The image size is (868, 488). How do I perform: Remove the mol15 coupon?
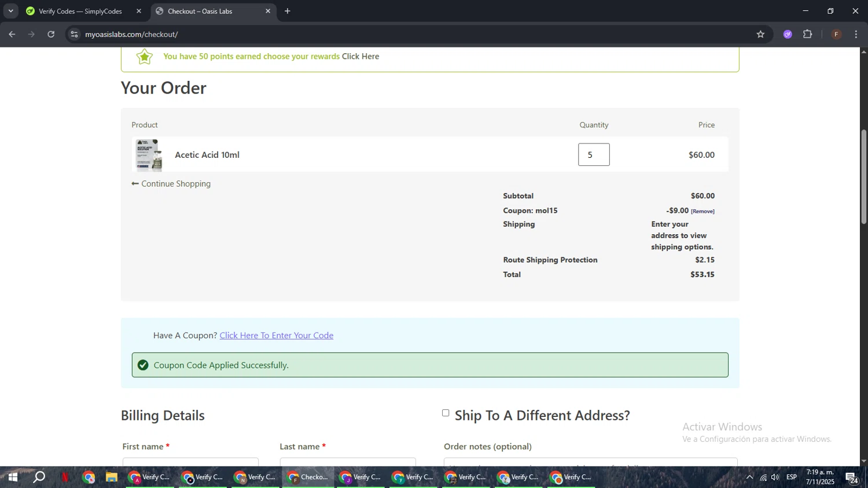tap(703, 211)
